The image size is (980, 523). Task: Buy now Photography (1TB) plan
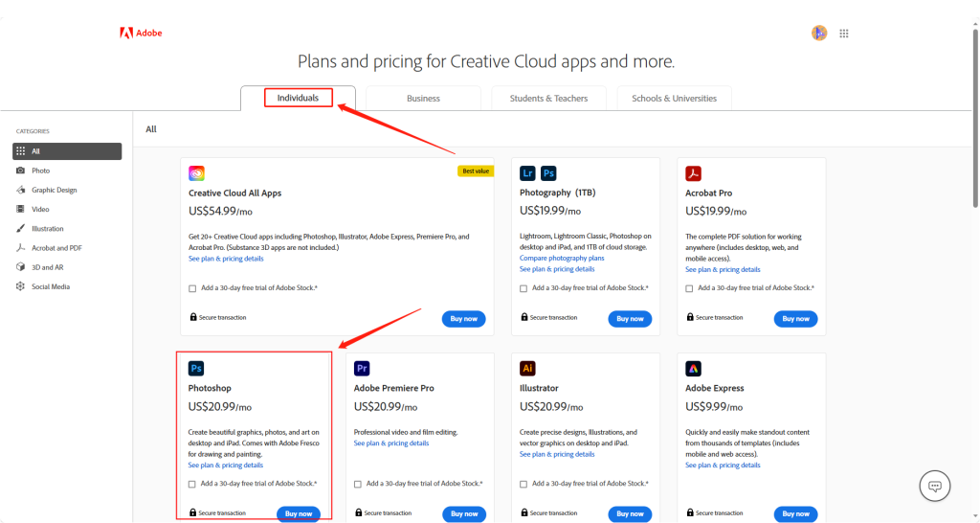(x=630, y=318)
